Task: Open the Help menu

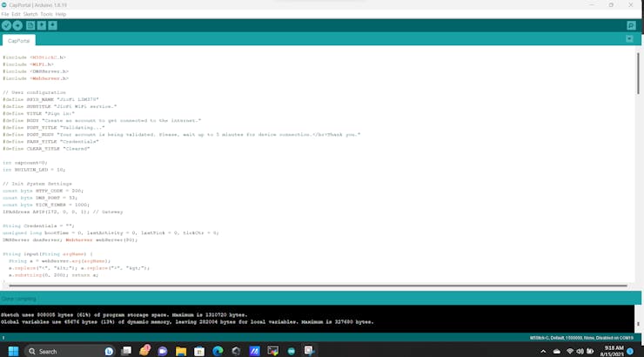Action: pos(61,14)
